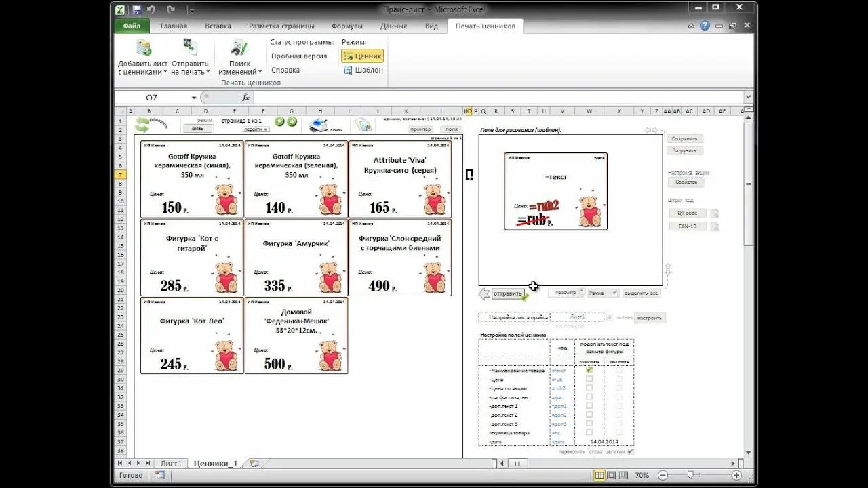The image size is (868, 488).
Task: Toggle подогнать checkbox for расфасовка, вес
Action: tap(589, 396)
